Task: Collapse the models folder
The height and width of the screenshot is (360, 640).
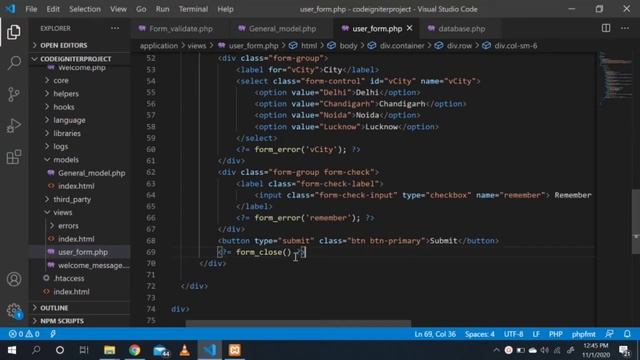Action: pos(66,160)
